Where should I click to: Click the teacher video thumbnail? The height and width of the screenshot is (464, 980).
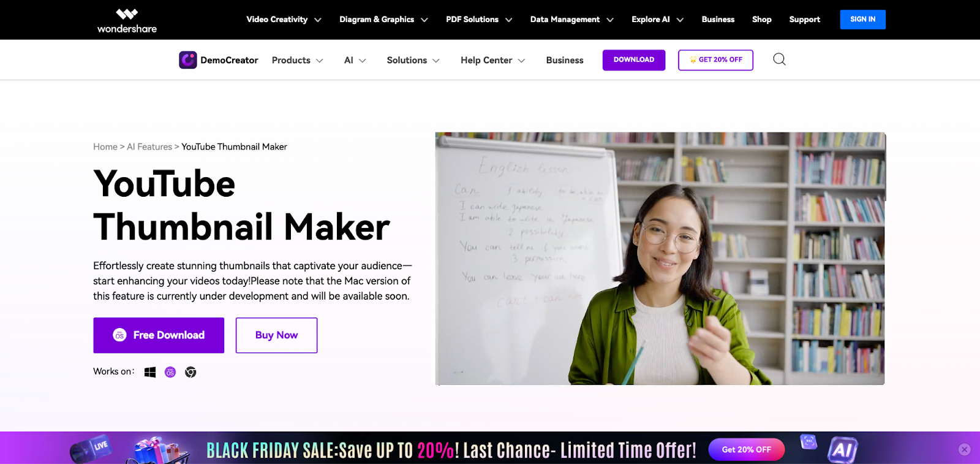pos(660,259)
